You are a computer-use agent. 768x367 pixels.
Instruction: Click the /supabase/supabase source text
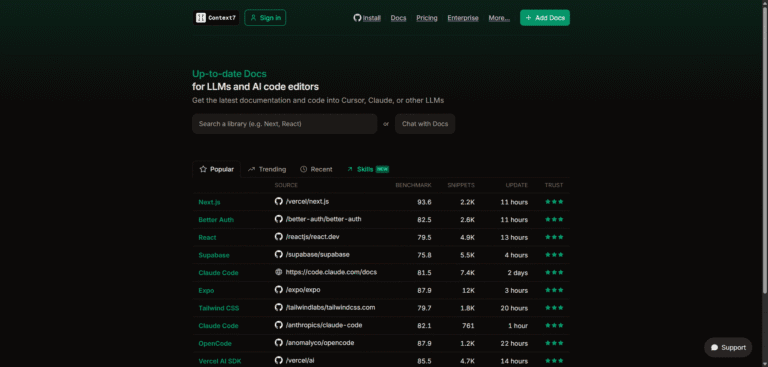click(317, 254)
